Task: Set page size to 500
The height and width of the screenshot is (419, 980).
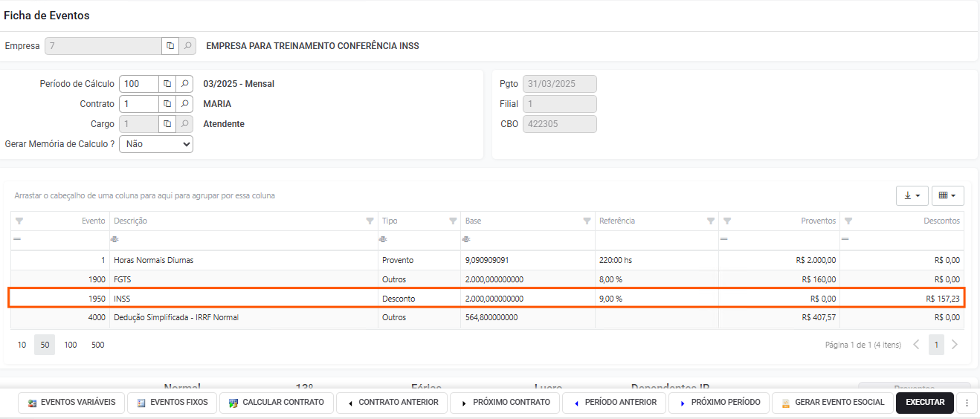Action: (x=97, y=345)
